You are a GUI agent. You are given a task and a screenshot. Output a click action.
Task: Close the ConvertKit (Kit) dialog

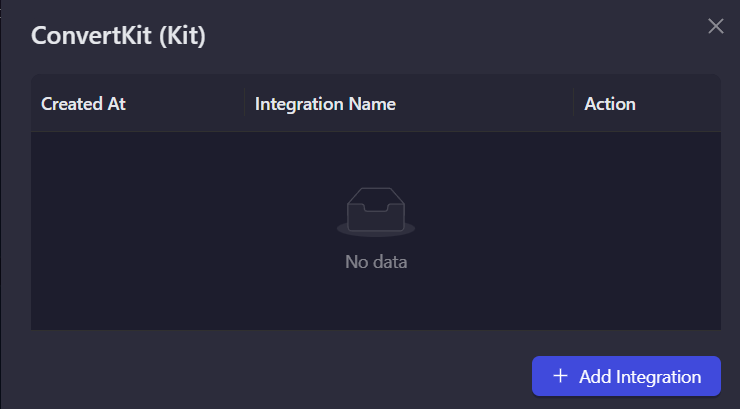point(716,26)
